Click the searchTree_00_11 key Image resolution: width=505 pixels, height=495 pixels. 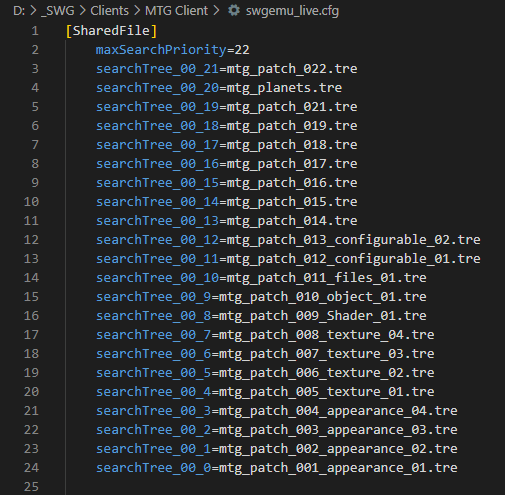(157, 259)
